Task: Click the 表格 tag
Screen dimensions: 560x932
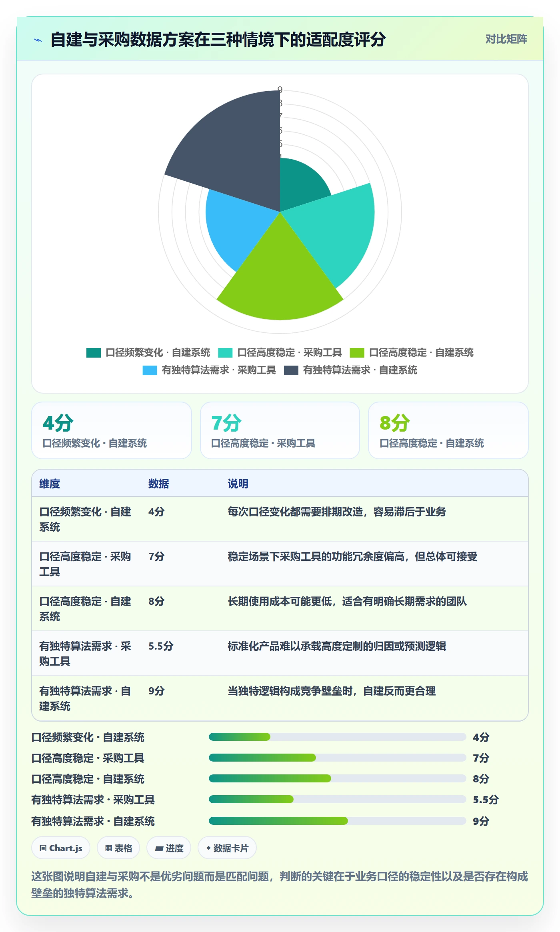Action: tap(118, 848)
